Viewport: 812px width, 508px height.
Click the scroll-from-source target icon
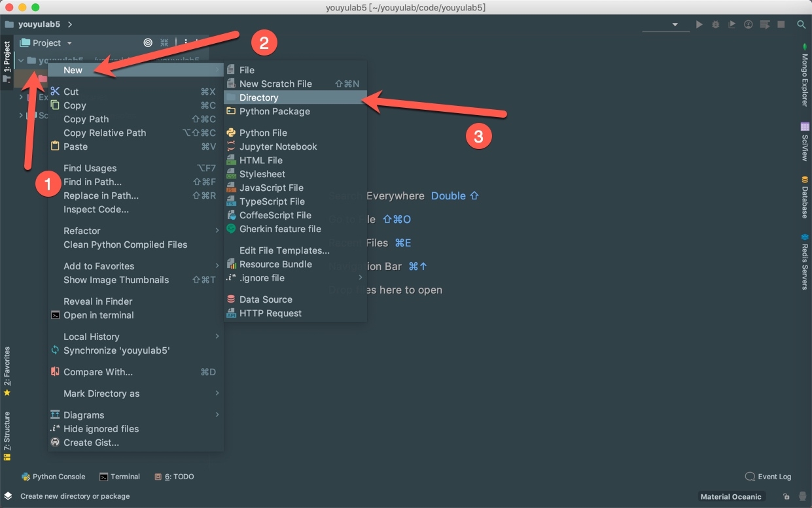click(x=148, y=42)
